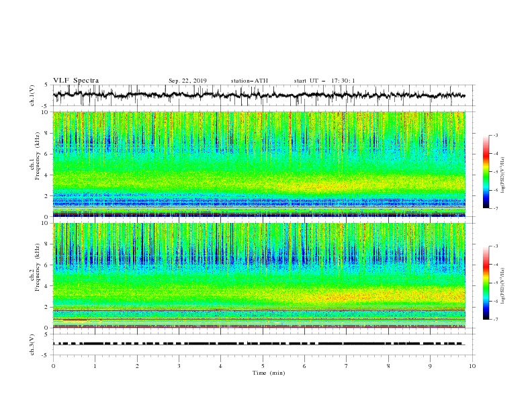
Task: Click the '-3' label on ch.2 color bar
Action: [x=495, y=246]
